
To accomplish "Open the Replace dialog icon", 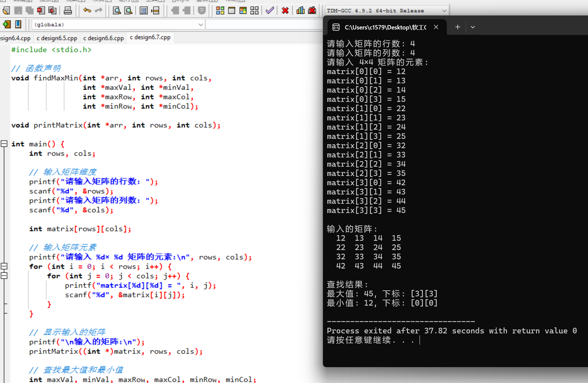I will click(128, 11).
